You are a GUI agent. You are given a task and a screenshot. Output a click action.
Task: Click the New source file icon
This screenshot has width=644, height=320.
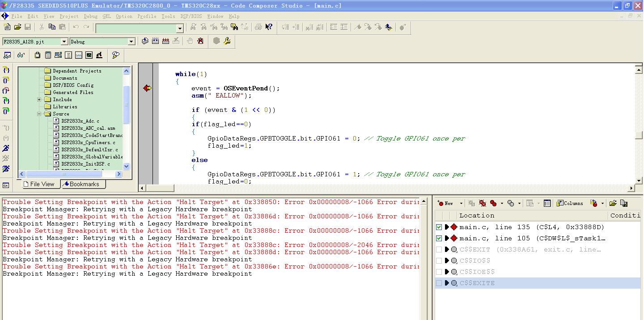[7, 27]
